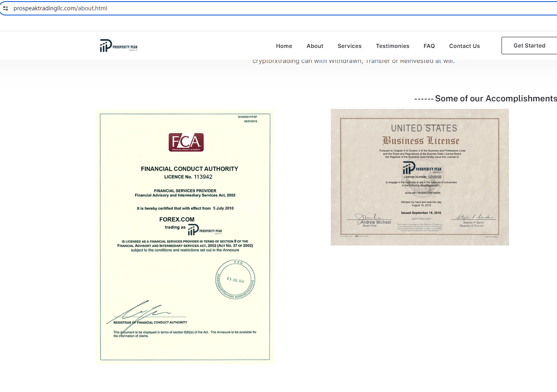Screen dimensions: 557x392
Task: Go to the Home page
Action: click(284, 46)
